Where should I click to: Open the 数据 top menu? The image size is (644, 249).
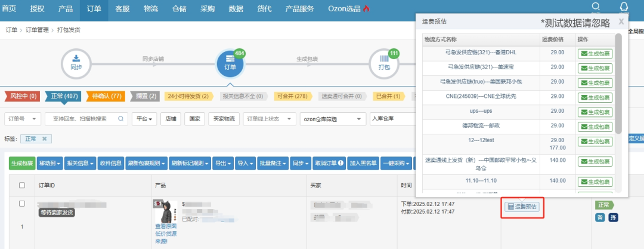tap(236, 8)
